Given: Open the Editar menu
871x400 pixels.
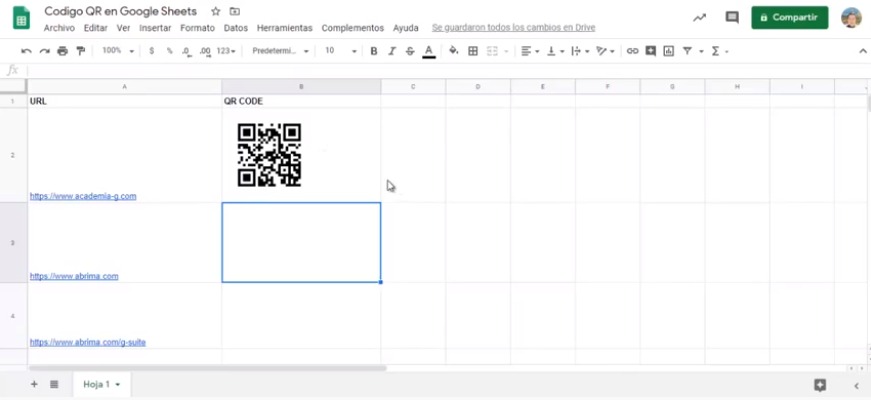Looking at the screenshot, I should click(x=96, y=28).
